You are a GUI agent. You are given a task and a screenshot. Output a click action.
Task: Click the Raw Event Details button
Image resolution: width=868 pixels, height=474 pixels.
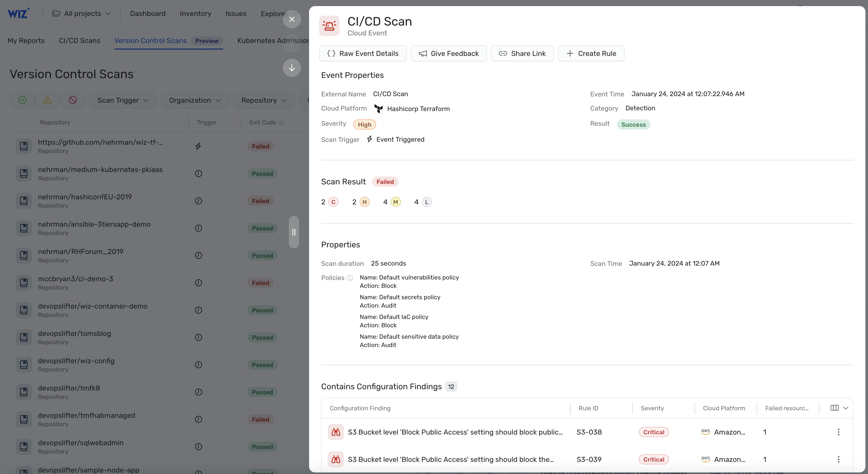coord(363,53)
